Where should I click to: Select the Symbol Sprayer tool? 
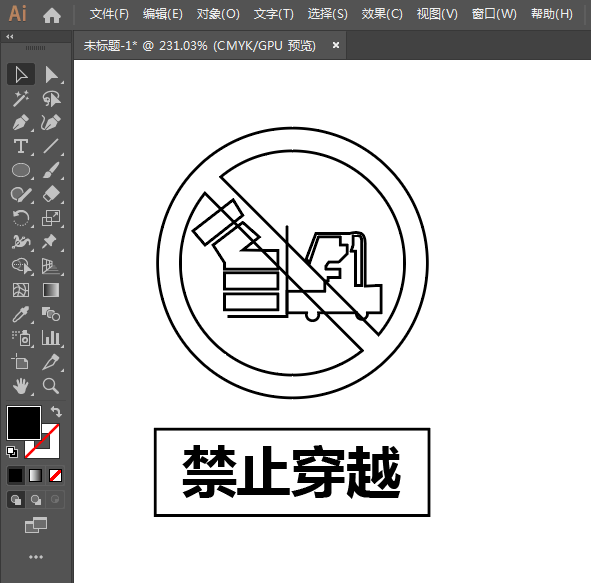(21, 338)
